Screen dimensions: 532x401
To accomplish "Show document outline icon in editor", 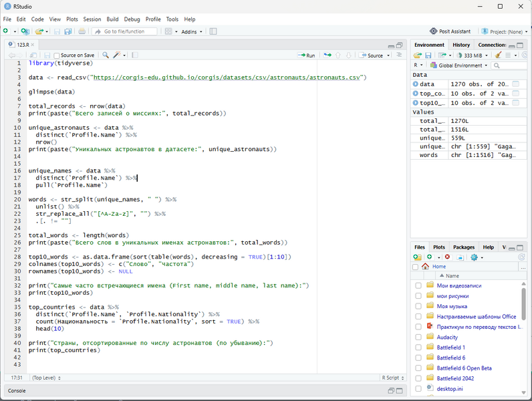I will [x=400, y=55].
